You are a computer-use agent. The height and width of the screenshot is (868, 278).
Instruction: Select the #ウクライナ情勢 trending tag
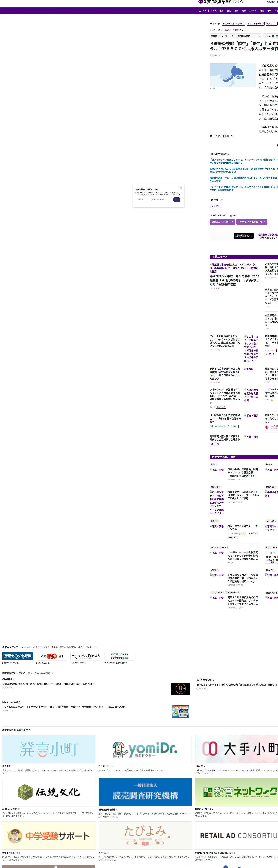(255, 24)
